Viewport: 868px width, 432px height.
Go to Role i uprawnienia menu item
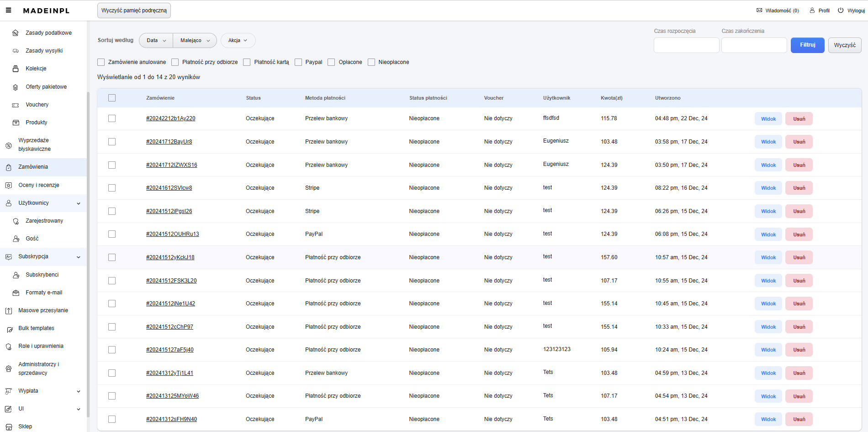[x=41, y=346]
